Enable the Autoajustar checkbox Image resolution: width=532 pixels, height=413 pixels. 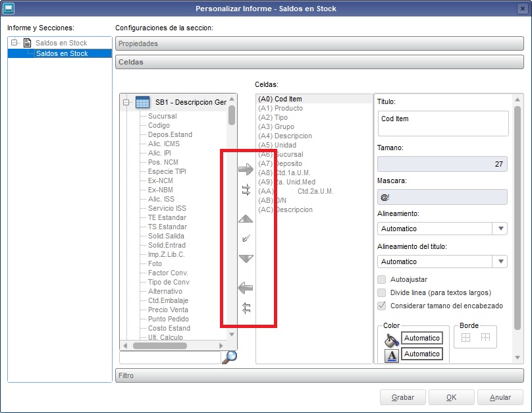tap(382, 280)
